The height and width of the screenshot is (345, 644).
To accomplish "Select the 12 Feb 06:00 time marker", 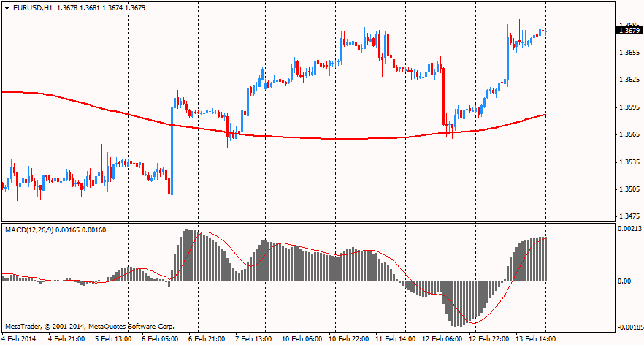I will [x=442, y=339].
